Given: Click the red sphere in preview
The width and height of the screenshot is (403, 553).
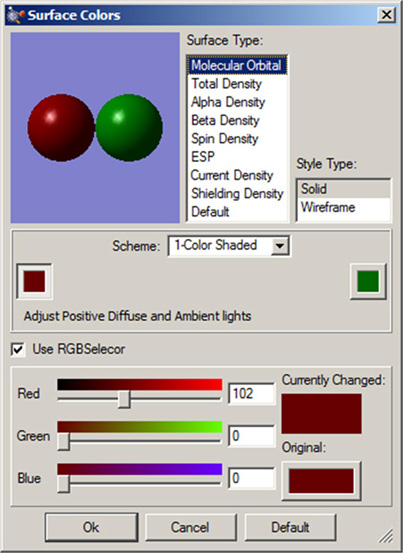Looking at the screenshot, I should (61, 128).
